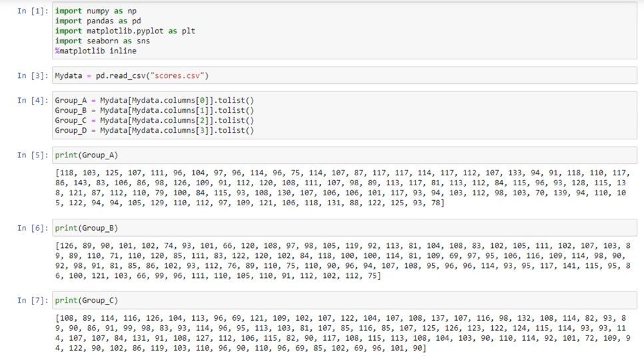Click the "import seaborn as sns" line

tap(102, 41)
